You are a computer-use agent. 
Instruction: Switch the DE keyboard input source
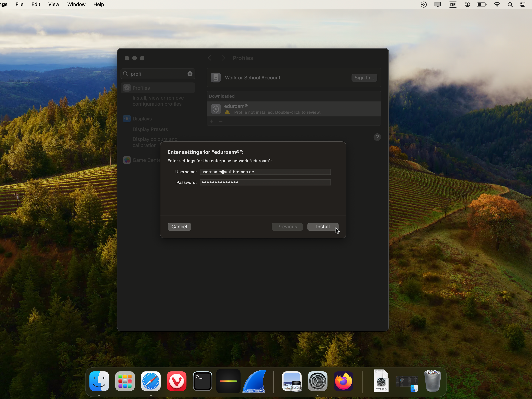tap(453, 4)
